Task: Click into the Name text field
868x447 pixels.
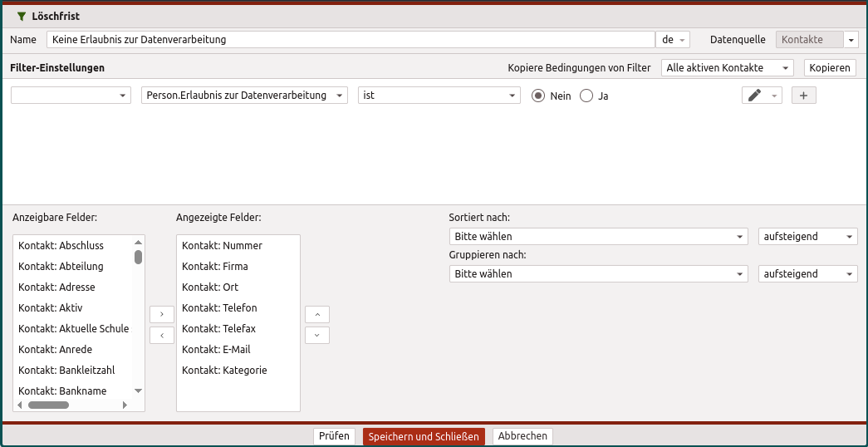Action: coord(351,40)
